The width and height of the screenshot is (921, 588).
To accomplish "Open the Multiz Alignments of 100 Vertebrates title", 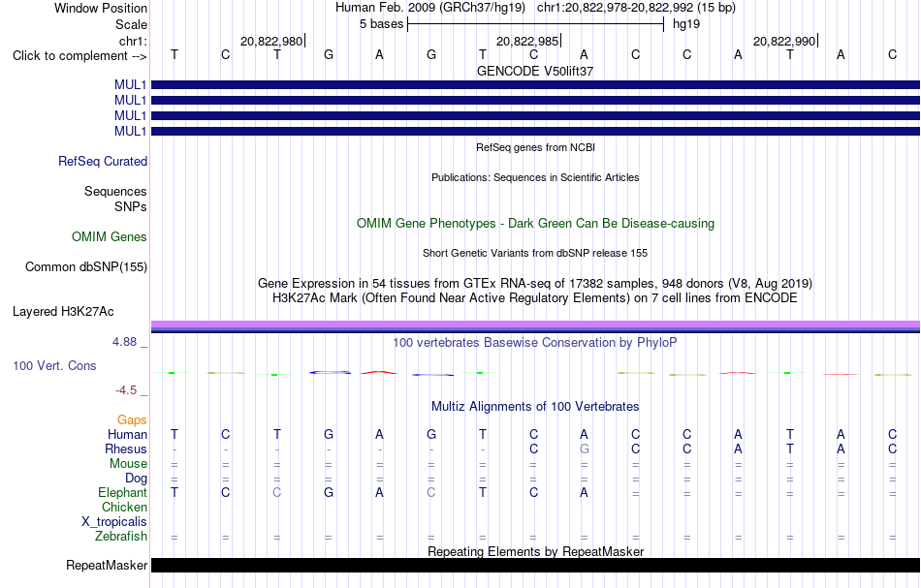I will (535, 407).
